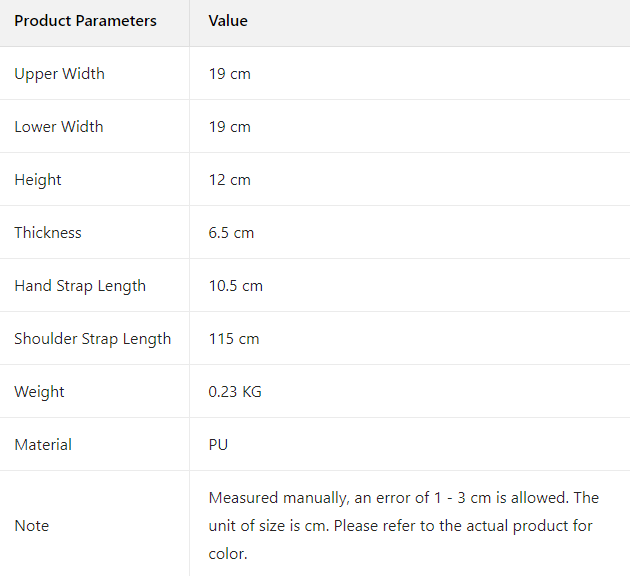Select the Shoulder Strap Length label

[x=93, y=339]
